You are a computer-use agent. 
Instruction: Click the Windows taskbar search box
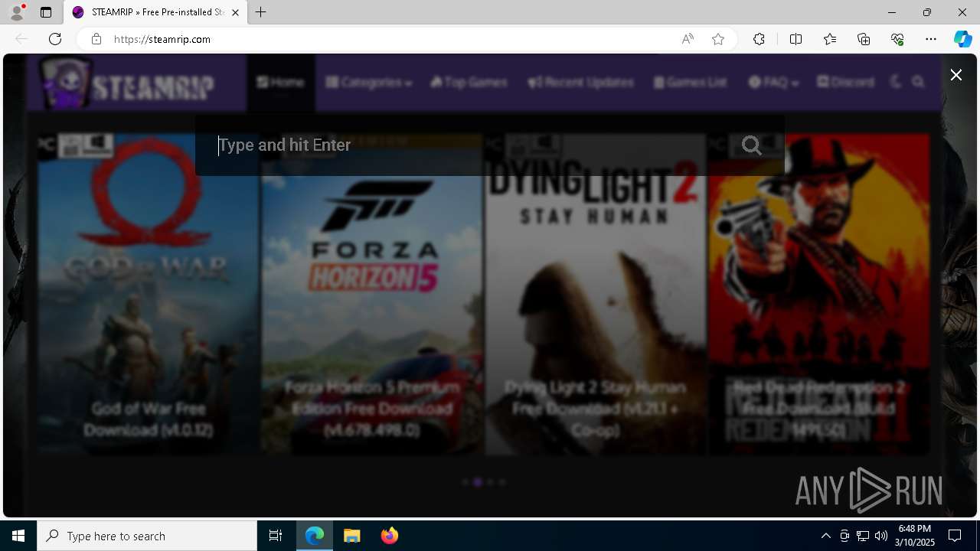point(147,536)
